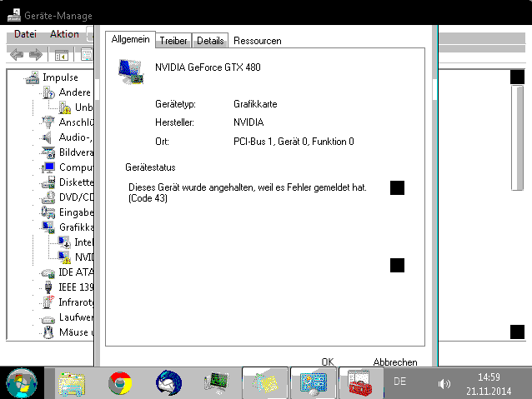The width and height of the screenshot is (532, 399).
Task: Click the NVIDIA Hersteller value
Action: 248,122
